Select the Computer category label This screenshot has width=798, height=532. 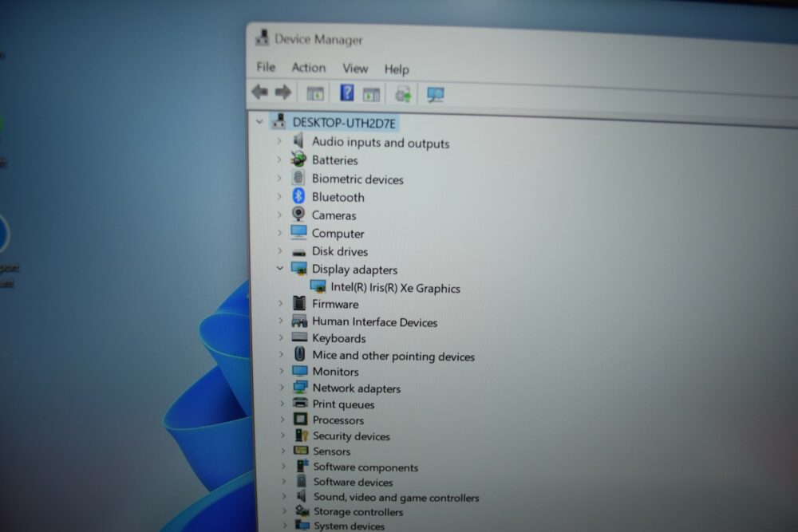click(338, 234)
